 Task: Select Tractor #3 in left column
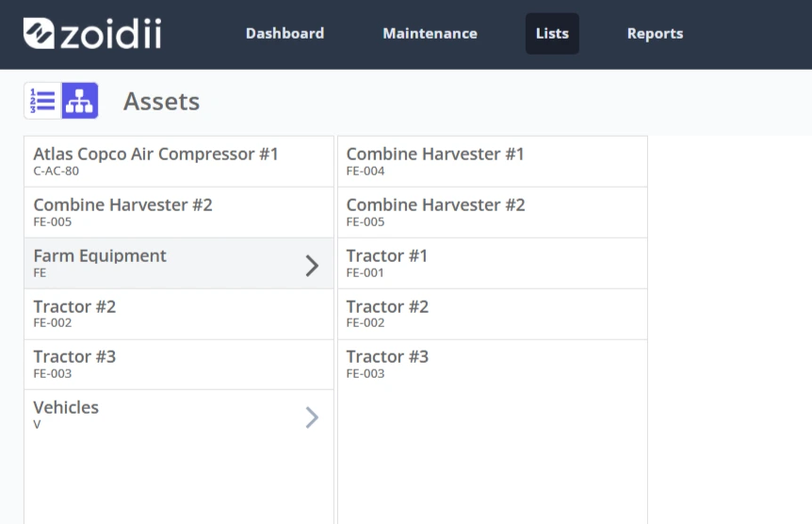[179, 365]
